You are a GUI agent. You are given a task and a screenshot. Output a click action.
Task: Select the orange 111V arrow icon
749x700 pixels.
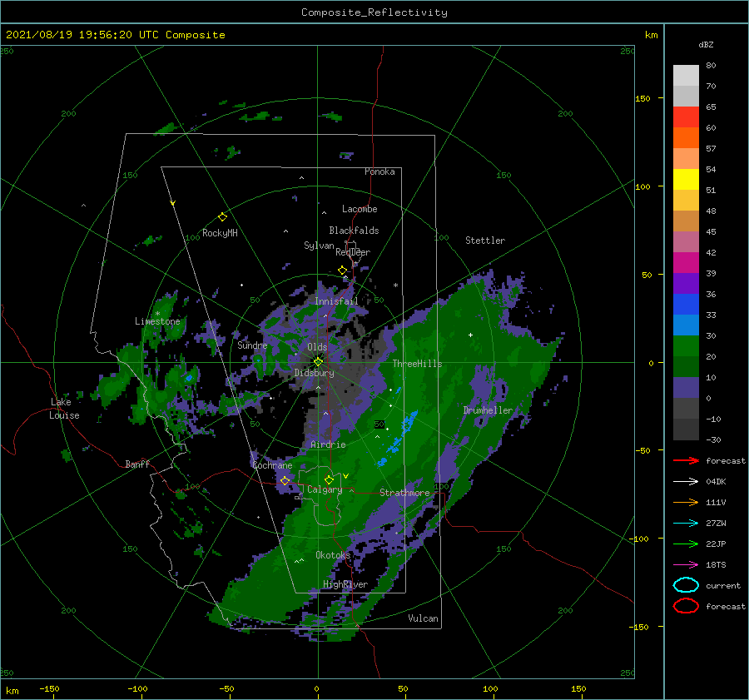pyautogui.click(x=686, y=502)
